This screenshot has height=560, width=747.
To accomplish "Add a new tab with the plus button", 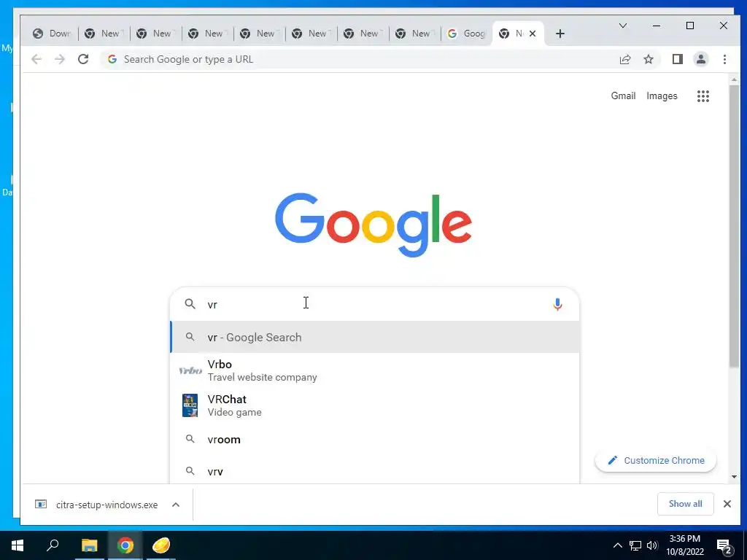I will click(560, 34).
